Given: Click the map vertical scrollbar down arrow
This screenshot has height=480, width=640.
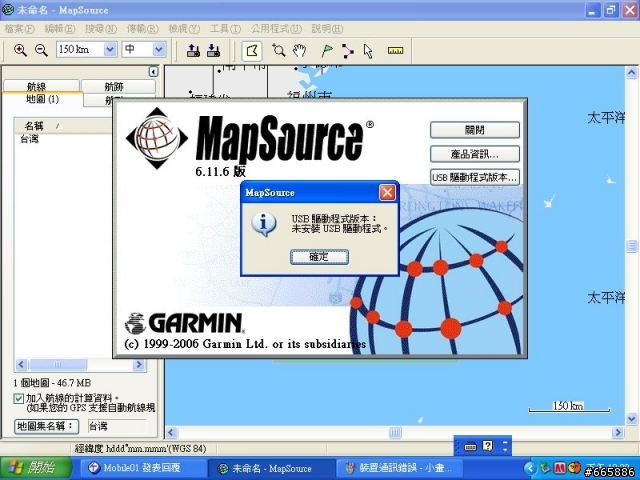Looking at the screenshot, I should tap(631, 419).
